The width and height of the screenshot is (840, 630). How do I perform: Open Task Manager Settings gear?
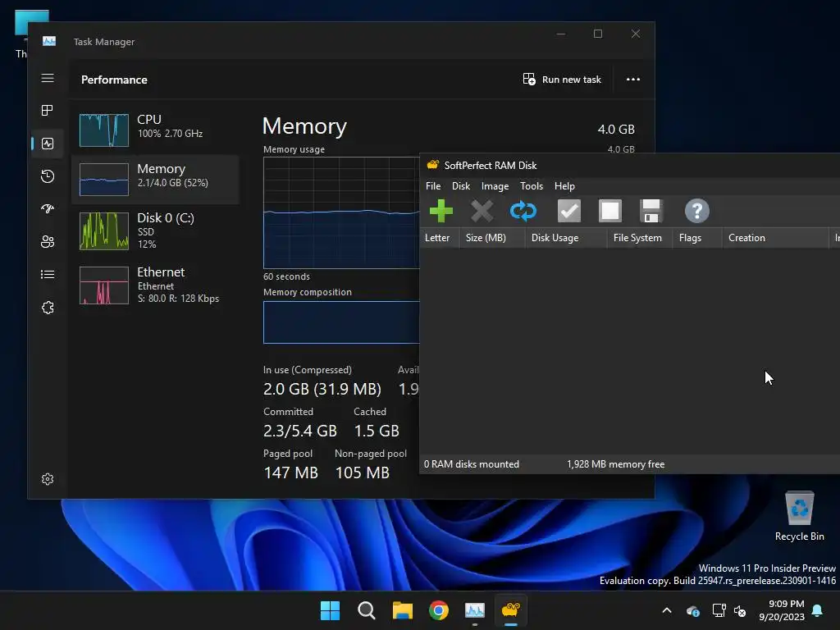click(48, 479)
